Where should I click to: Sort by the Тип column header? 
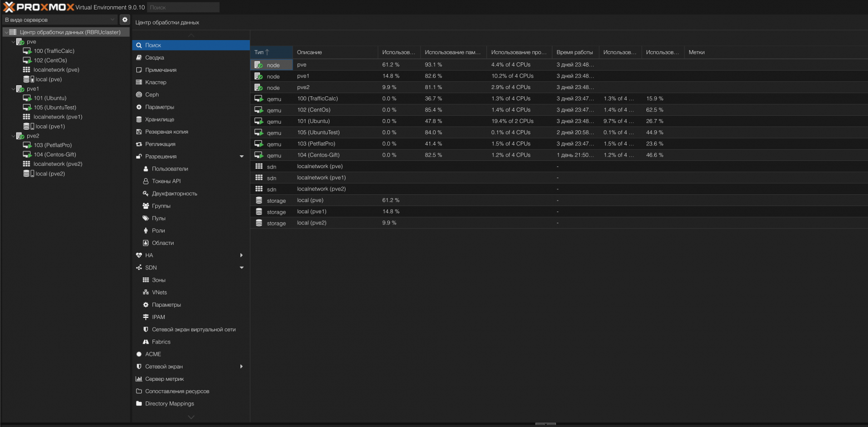(272, 52)
